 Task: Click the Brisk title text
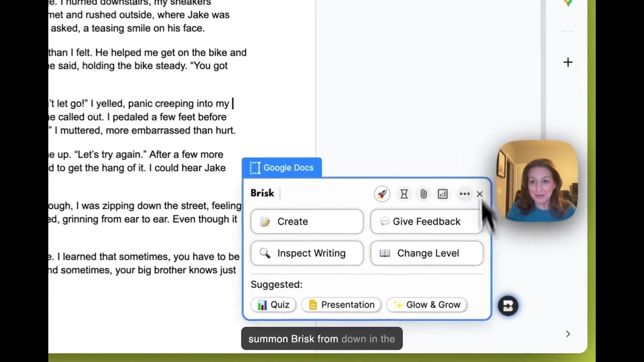(x=262, y=194)
